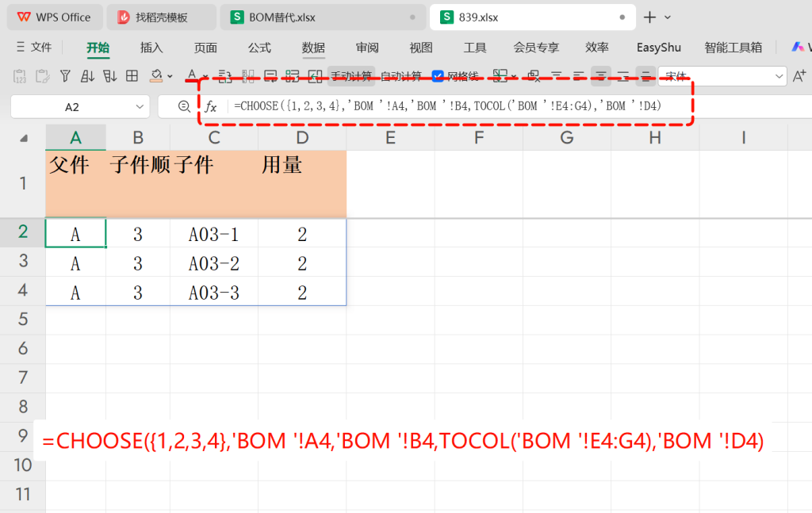Screen dimensions: 812x513
Task: Open the 开始 ribbon tab
Action: click(98, 48)
